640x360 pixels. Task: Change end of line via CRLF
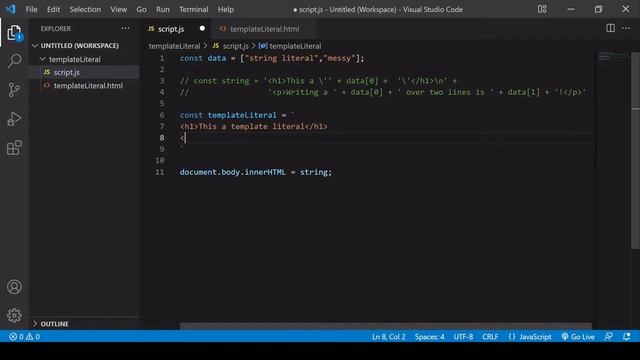(x=490, y=337)
